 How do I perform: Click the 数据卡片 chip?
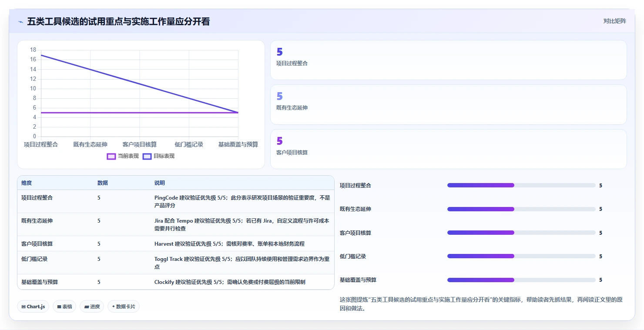coord(124,307)
